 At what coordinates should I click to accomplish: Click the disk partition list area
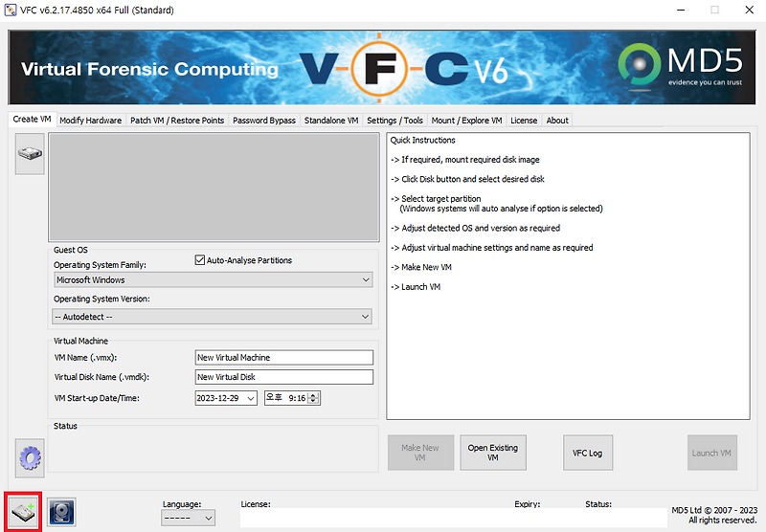click(214, 188)
